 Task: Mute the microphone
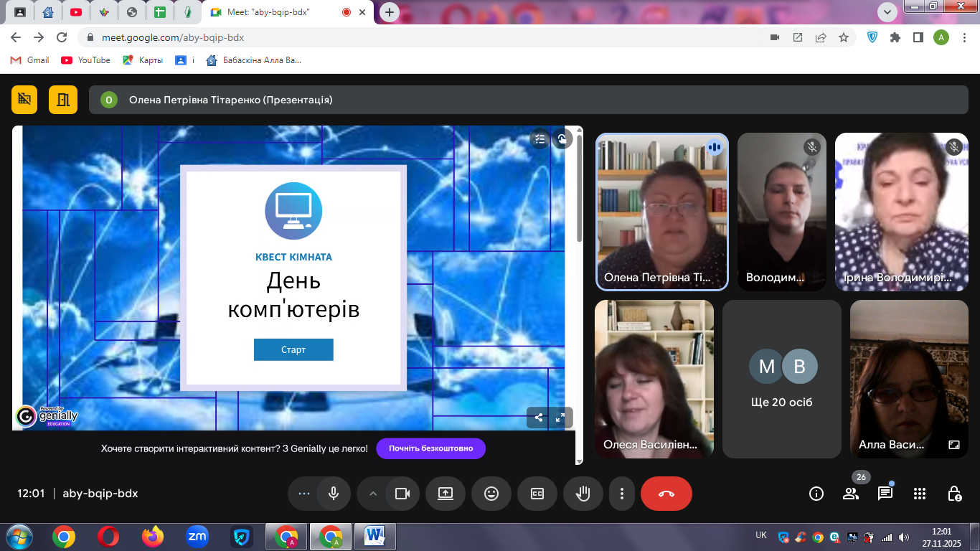tap(334, 494)
